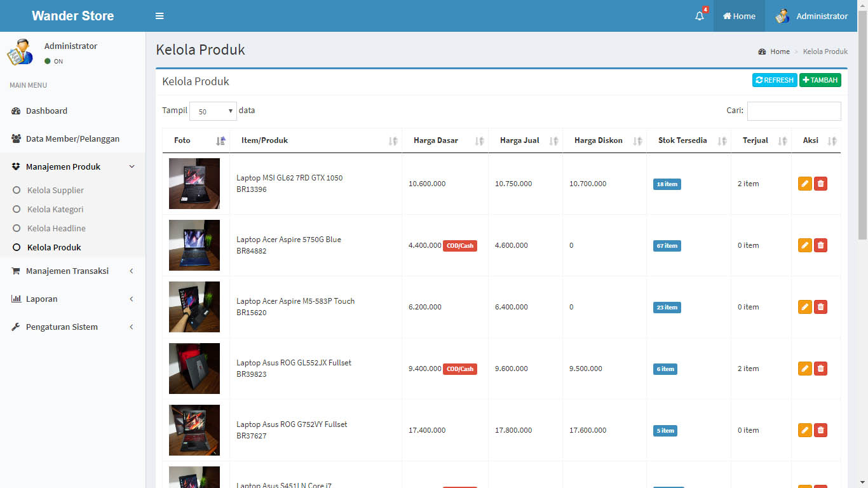This screenshot has height=488, width=868.
Task: Click the 67 item stock badge
Action: coord(667,246)
